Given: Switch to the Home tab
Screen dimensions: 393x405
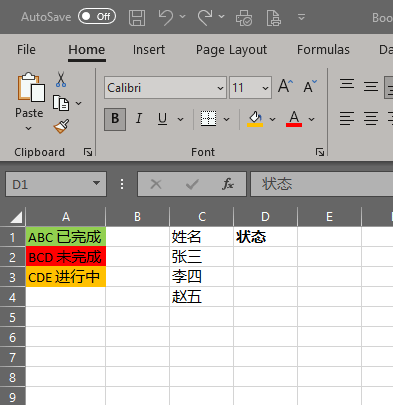Looking at the screenshot, I should tap(87, 50).
